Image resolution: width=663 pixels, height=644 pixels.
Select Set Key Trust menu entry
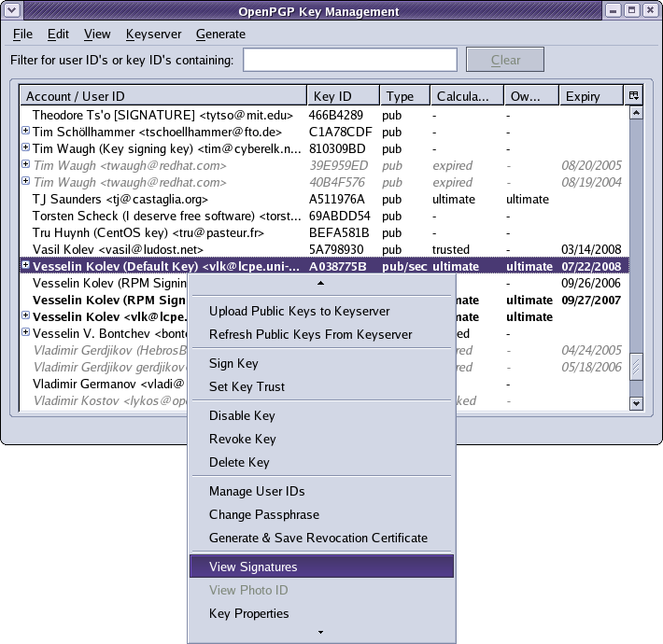tap(321, 386)
